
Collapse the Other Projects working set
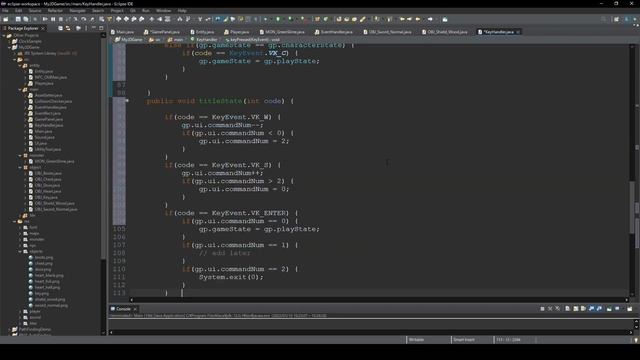click(4, 36)
